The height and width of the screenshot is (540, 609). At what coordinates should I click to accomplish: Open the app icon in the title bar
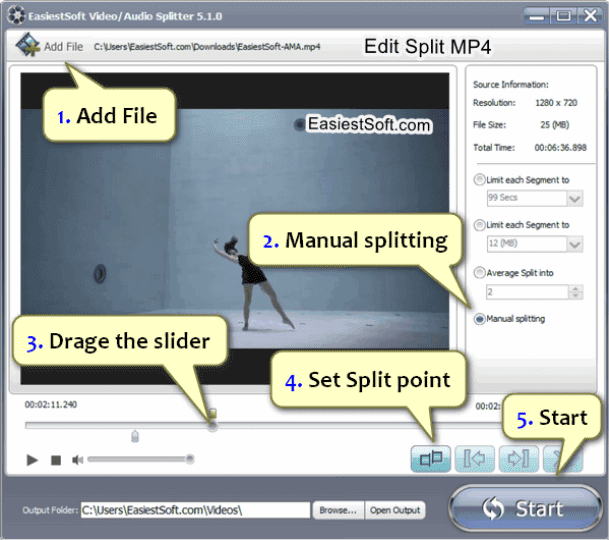tap(16, 16)
